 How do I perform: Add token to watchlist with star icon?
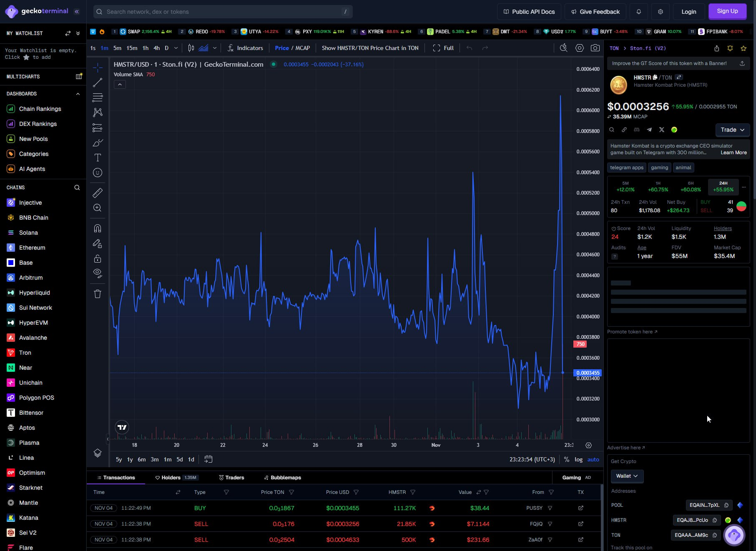[x=743, y=48]
